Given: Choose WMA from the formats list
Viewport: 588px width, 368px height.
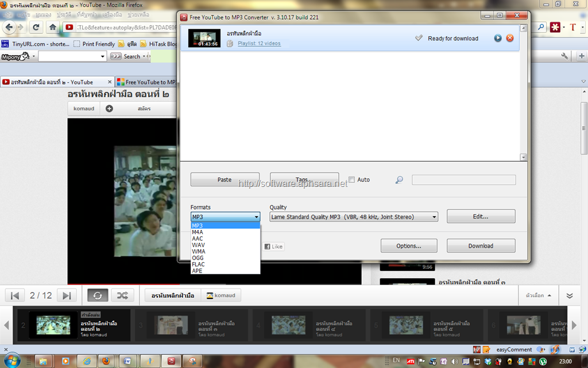Looking at the screenshot, I should point(225,251).
